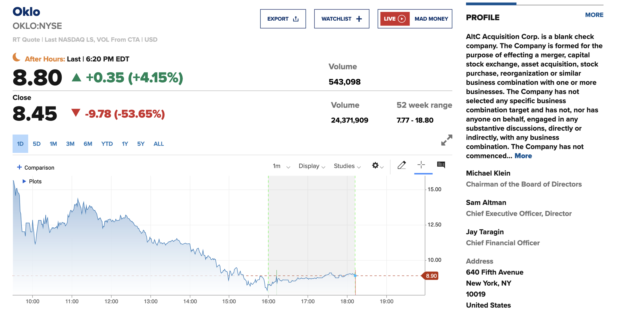Add stock to Watchlist plus icon
This screenshot has height=314, width=644.
[x=359, y=19]
